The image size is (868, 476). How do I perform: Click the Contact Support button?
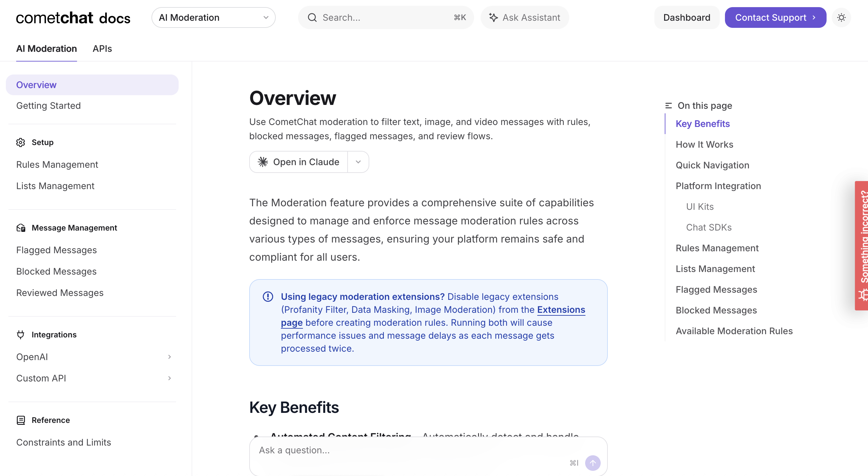[775, 17]
